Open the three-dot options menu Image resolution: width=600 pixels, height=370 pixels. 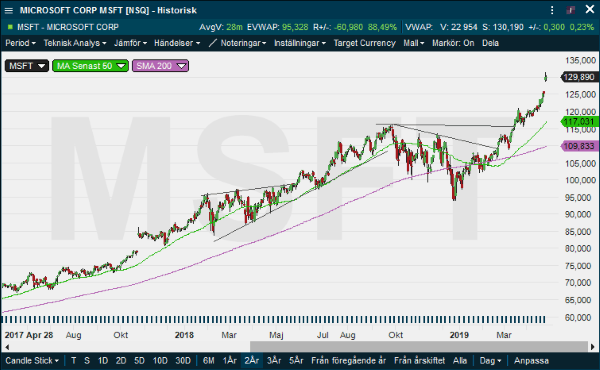coord(552,10)
